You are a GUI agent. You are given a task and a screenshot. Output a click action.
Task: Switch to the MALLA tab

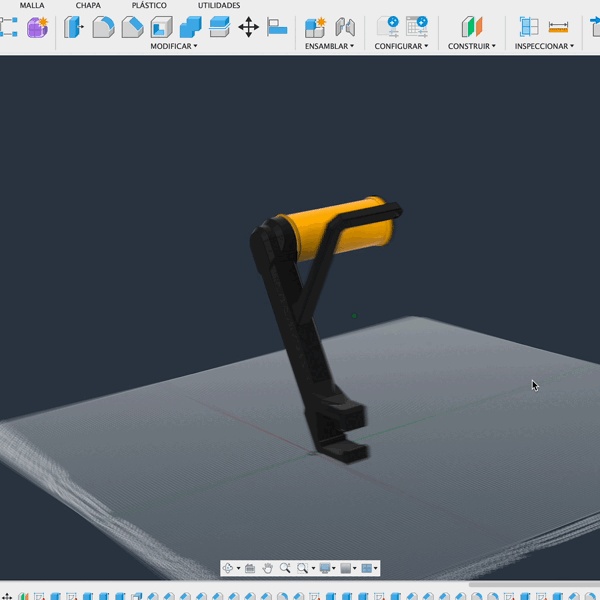click(x=32, y=5)
